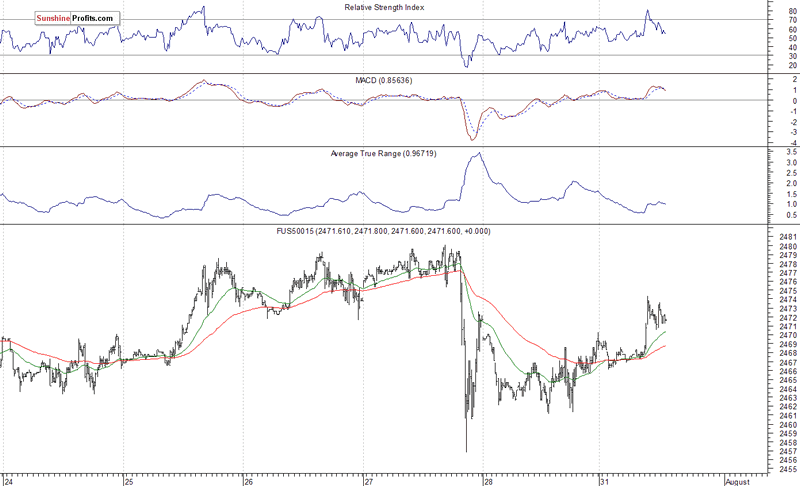Image resolution: width=800 pixels, height=486 pixels.
Task: Click price level 2470 on price axis
Action: (x=788, y=336)
